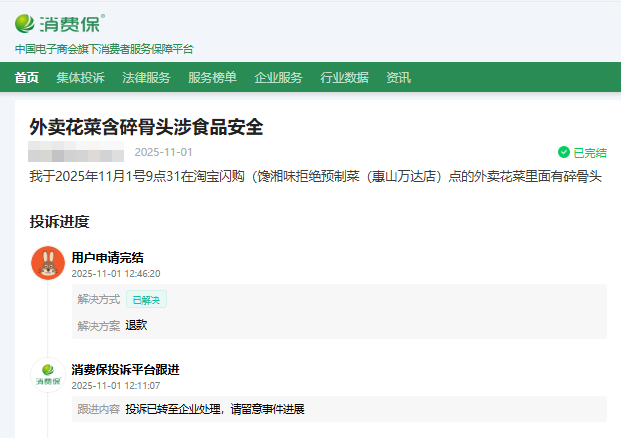Click the complaint date 2025-11-01
The image size is (621, 438).
tap(163, 153)
